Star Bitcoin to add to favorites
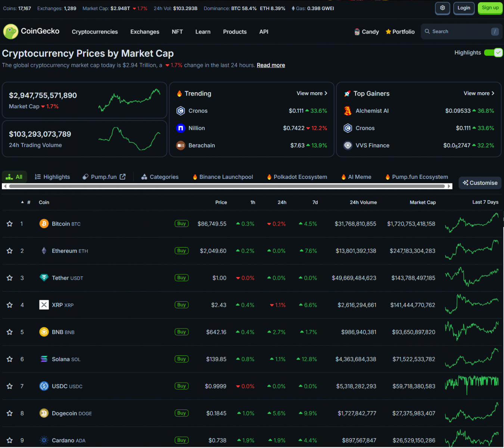The image size is (504, 448). pos(10,224)
